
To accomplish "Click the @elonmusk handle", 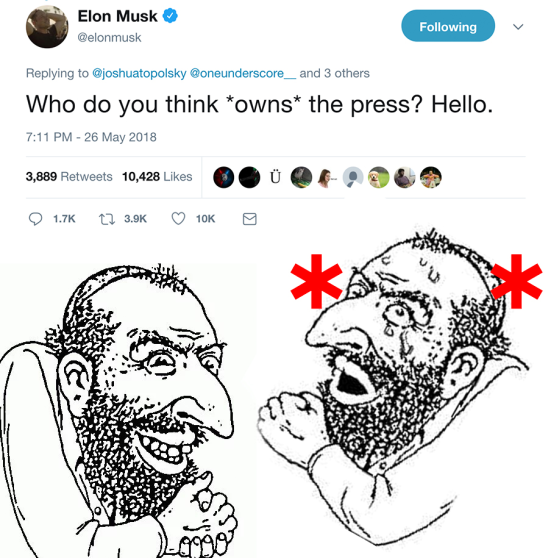I will click(x=109, y=37).
